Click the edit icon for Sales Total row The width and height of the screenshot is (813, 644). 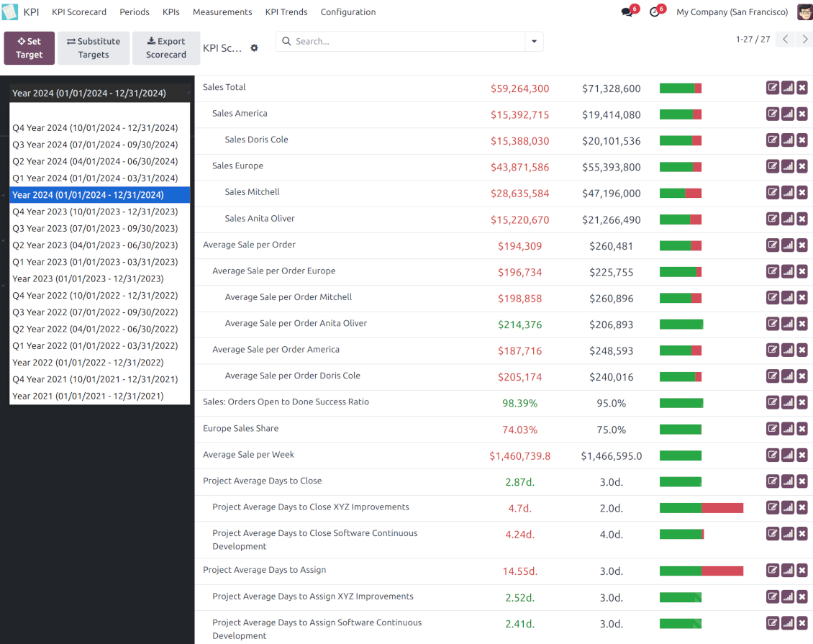773,89
